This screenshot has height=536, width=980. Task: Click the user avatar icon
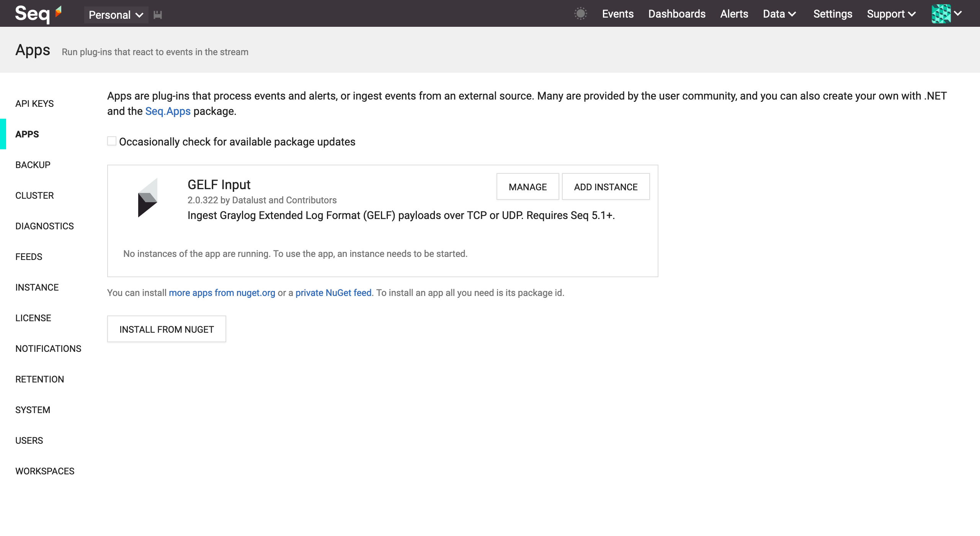coord(941,14)
